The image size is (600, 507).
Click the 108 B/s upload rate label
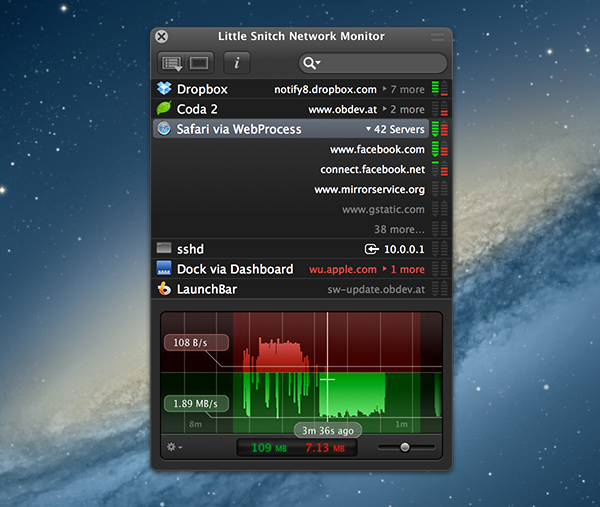[196, 342]
